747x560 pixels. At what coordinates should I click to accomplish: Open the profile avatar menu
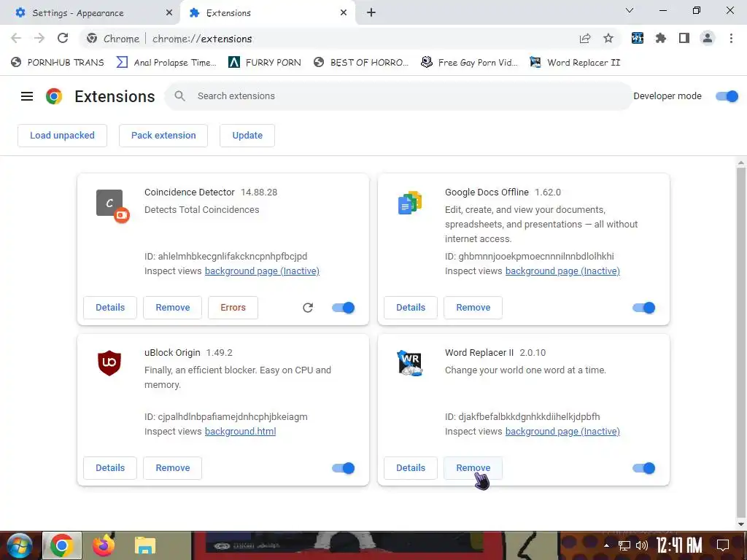coord(708,39)
